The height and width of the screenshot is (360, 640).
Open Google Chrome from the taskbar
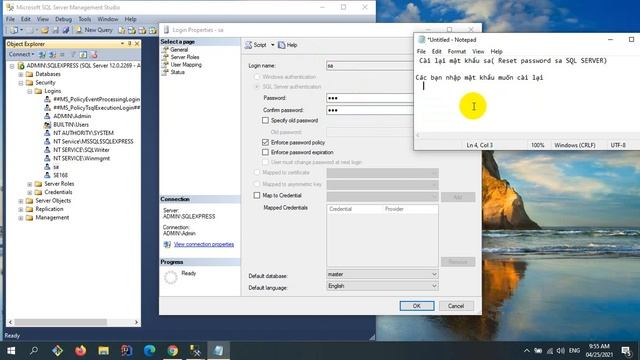pos(173,351)
